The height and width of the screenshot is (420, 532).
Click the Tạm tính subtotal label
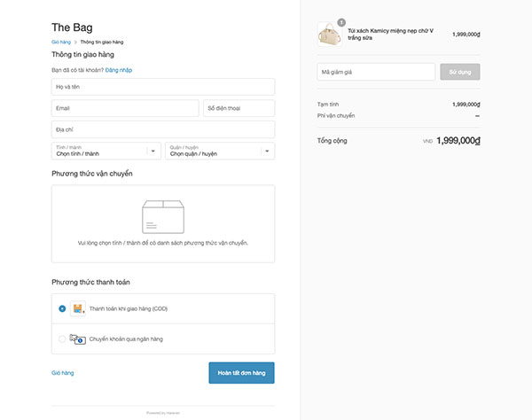[328, 105]
